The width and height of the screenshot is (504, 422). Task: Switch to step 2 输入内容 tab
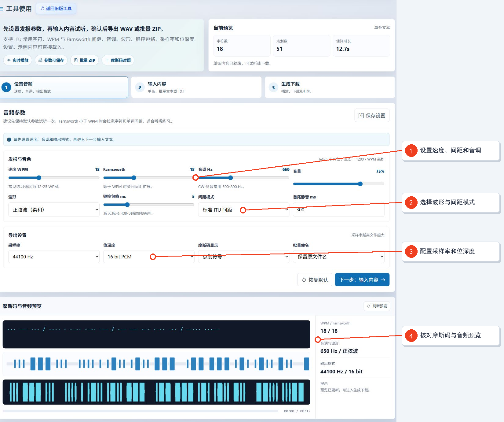pos(196,87)
